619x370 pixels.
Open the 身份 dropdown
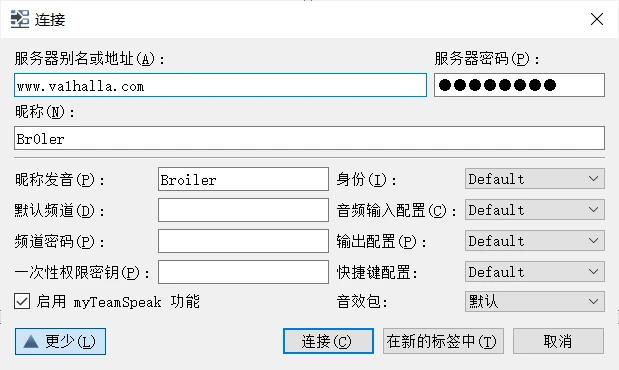[x=535, y=179]
